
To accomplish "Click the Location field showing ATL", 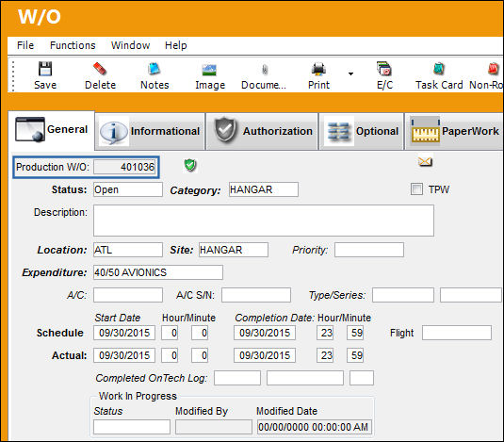I will [128, 250].
